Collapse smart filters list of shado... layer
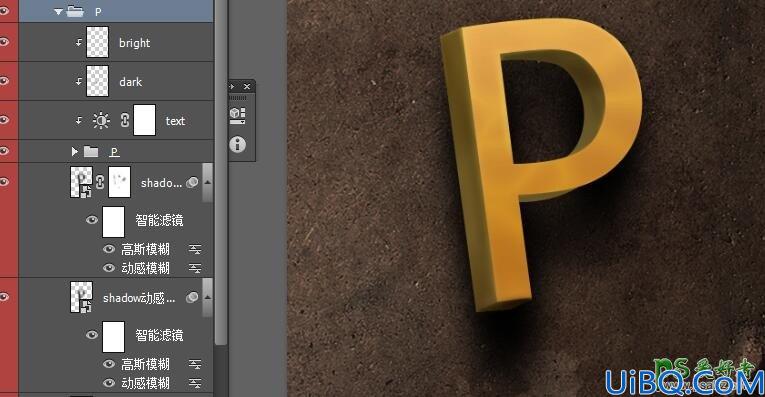765x397 pixels. coord(207,182)
